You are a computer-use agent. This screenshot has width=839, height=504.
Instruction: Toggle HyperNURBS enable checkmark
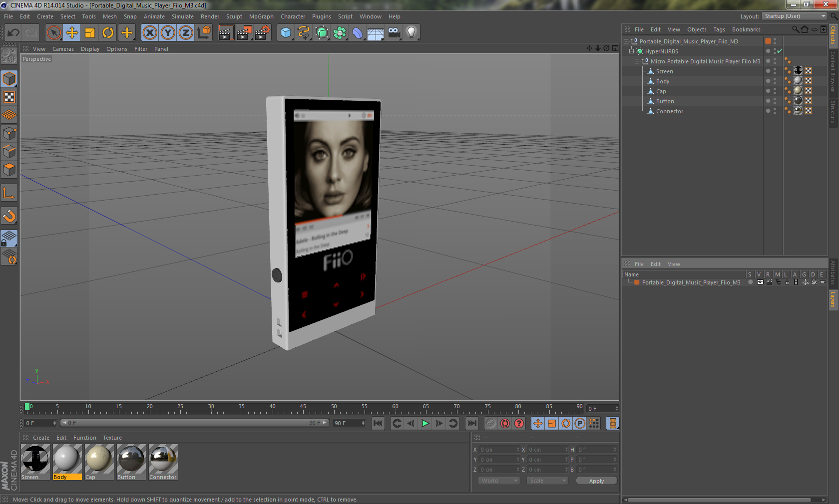(x=780, y=51)
